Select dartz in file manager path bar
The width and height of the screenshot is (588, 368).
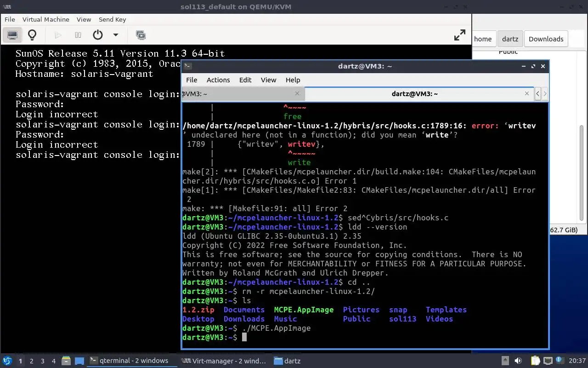pos(510,39)
